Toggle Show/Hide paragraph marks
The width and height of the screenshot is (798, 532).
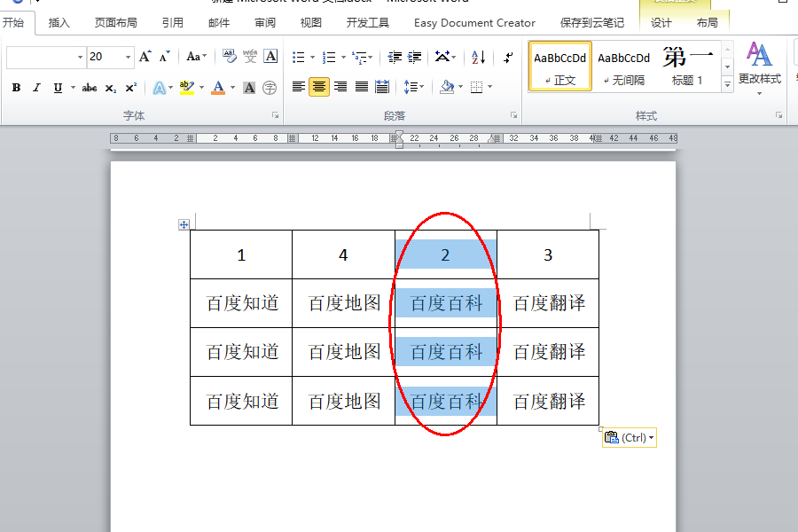pyautogui.click(x=508, y=57)
